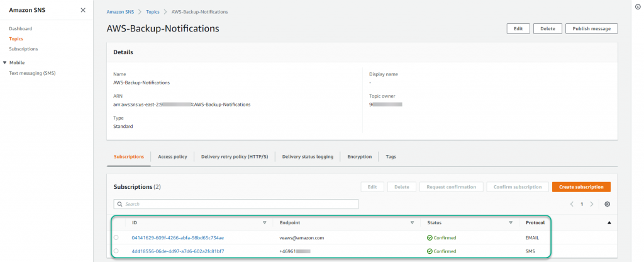Screen dimensions: 644x262
Task: Click Standard type value
Action: [123, 126]
